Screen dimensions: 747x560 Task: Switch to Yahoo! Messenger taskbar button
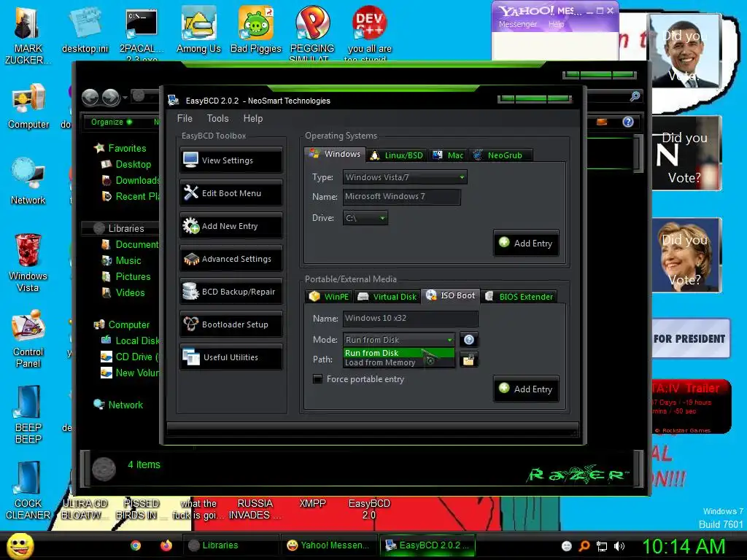(328, 545)
